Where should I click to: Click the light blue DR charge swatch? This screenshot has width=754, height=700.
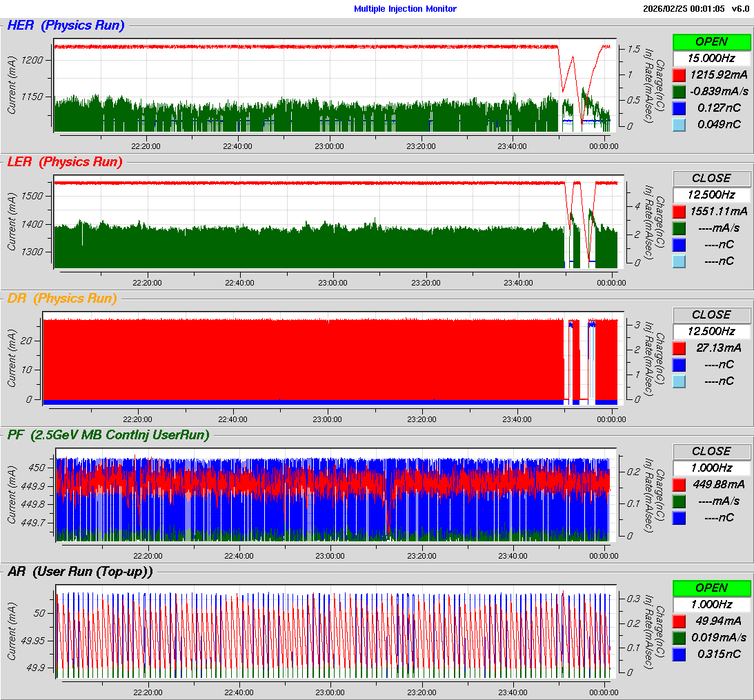679,381
